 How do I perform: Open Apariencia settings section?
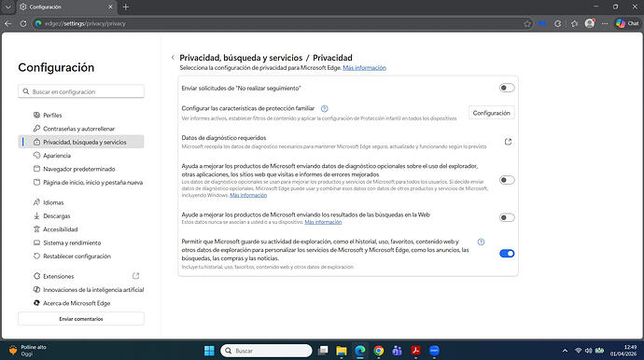81,156
